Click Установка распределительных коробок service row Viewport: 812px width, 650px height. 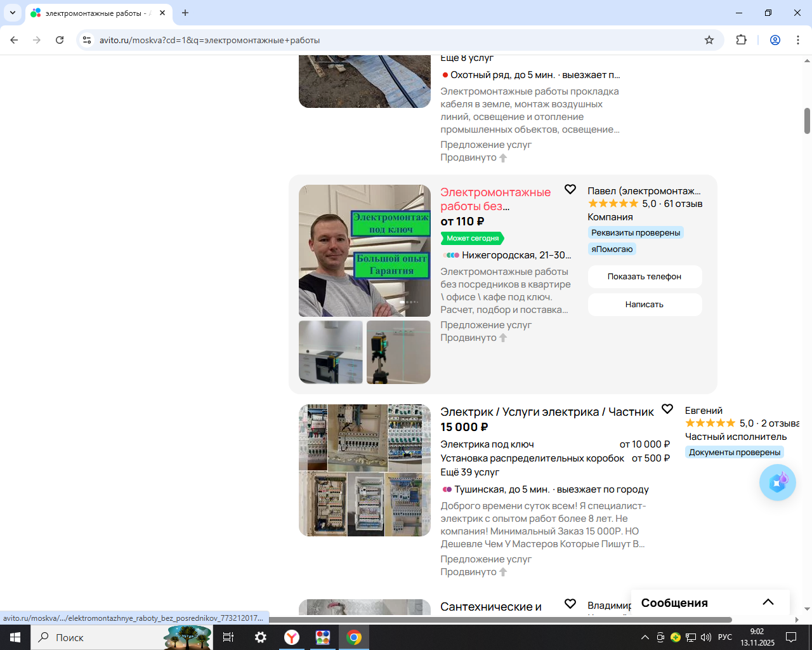(555, 458)
